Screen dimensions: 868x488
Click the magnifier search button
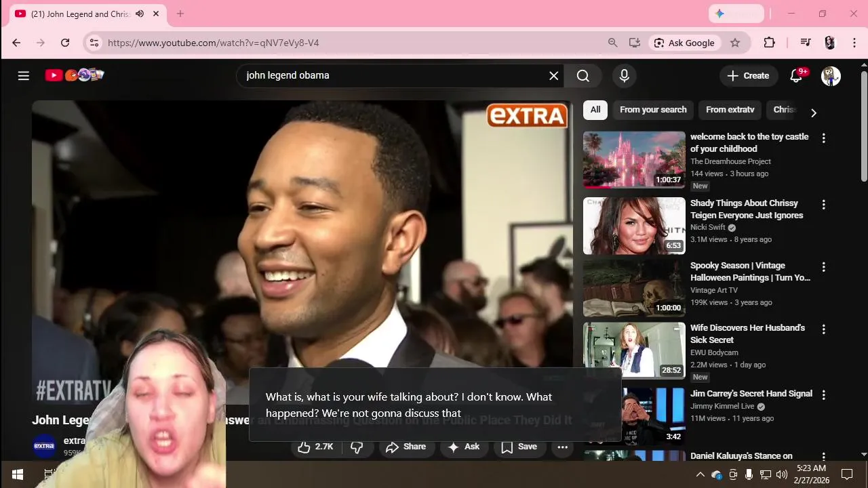pos(583,75)
